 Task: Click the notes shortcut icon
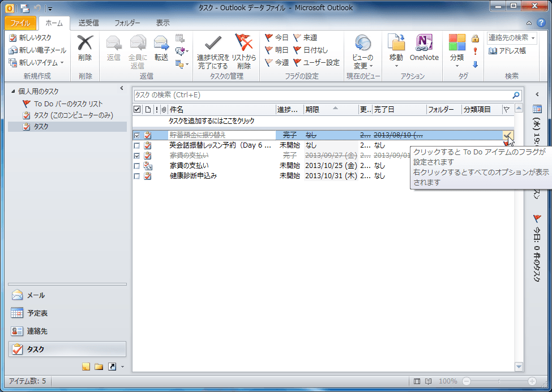86,367
